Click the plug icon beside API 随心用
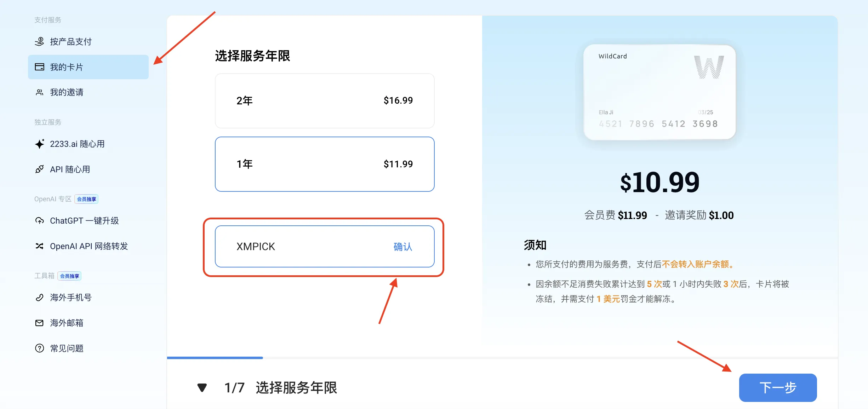This screenshot has width=868, height=409. click(x=39, y=169)
